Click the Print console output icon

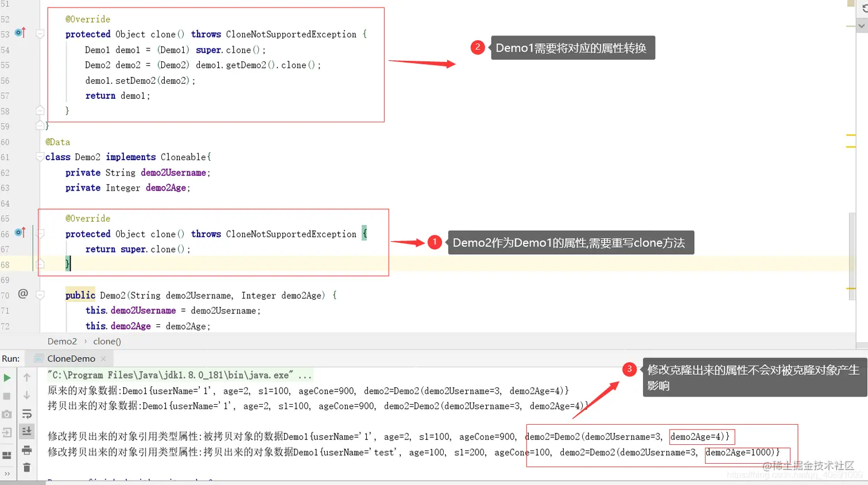point(27,450)
